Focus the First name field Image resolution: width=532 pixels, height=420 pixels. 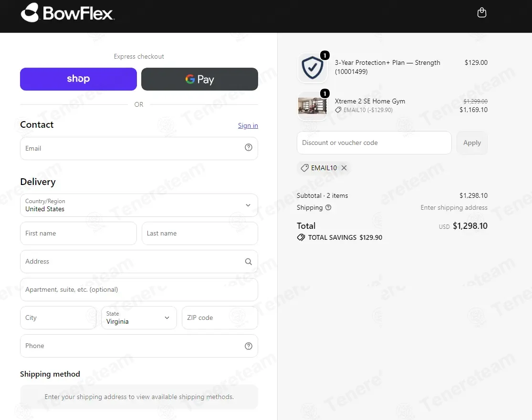tap(78, 233)
